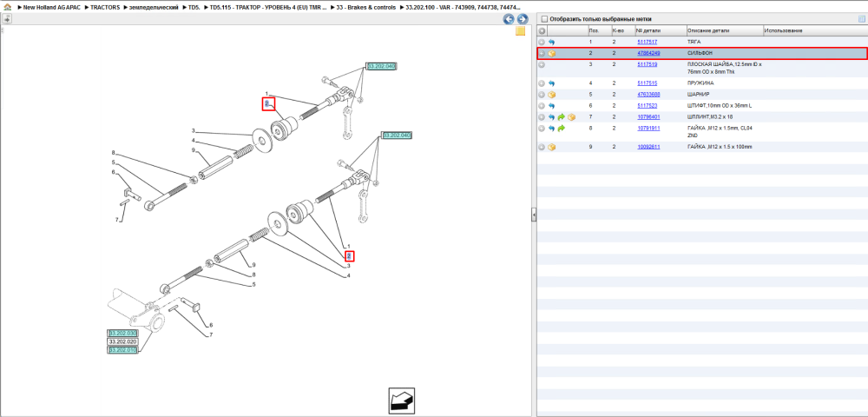Select 'ГАЙКА ,M12 x 1.5 x 100mm' cell
The image size is (868, 417).
point(720,148)
